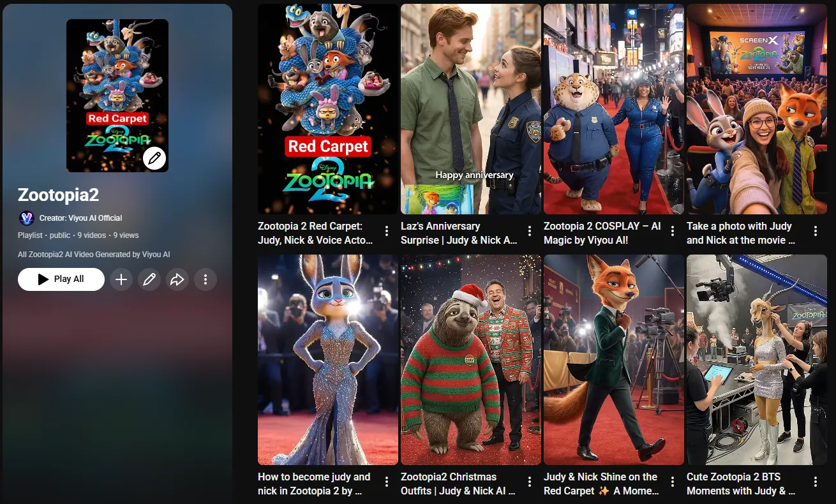Expand options for How to become judy video
The height and width of the screenshot is (504, 836).
coord(386,481)
